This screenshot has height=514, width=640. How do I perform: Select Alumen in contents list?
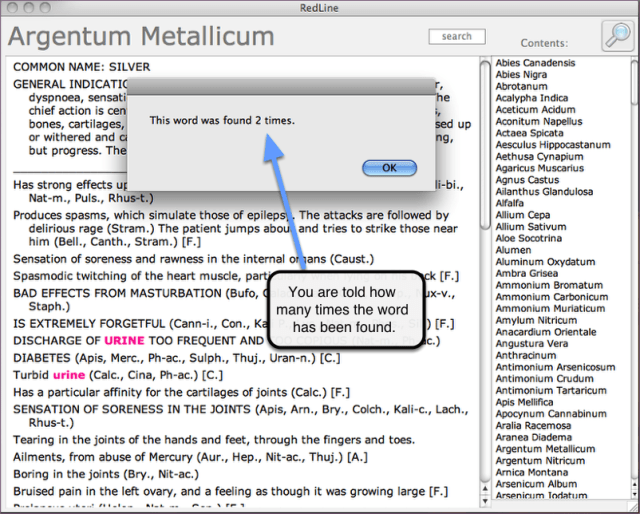[513, 250]
